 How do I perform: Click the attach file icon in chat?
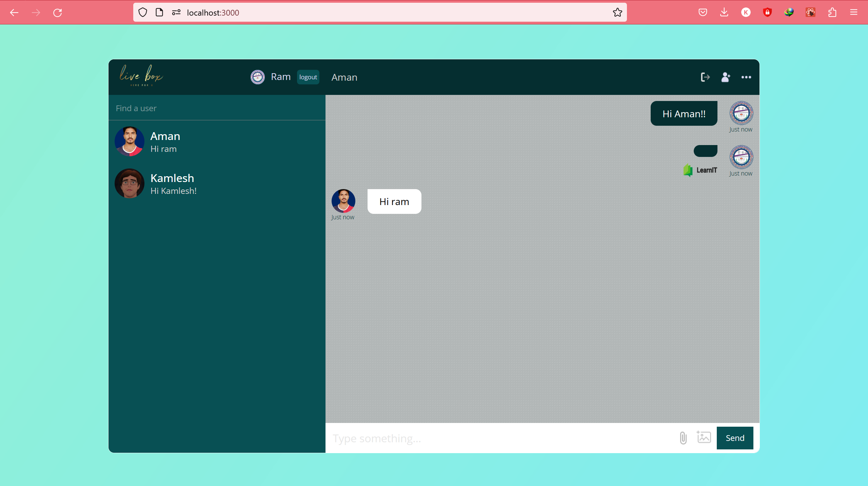[683, 438]
